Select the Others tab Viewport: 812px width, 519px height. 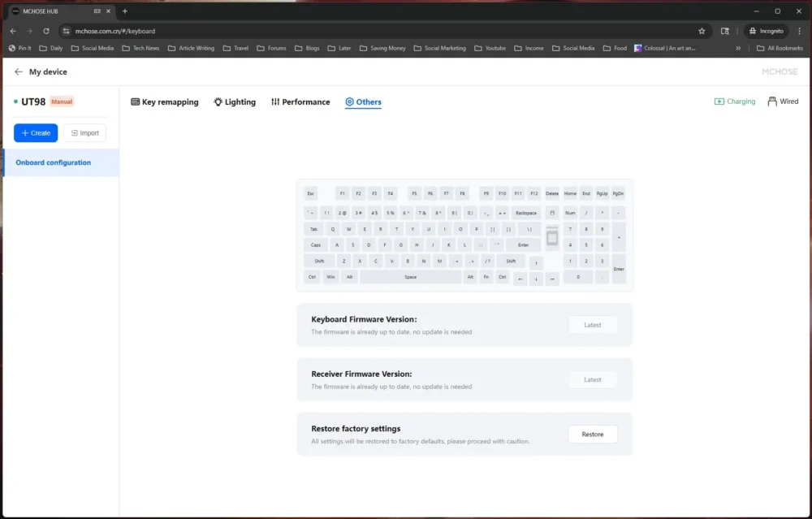[x=363, y=102]
